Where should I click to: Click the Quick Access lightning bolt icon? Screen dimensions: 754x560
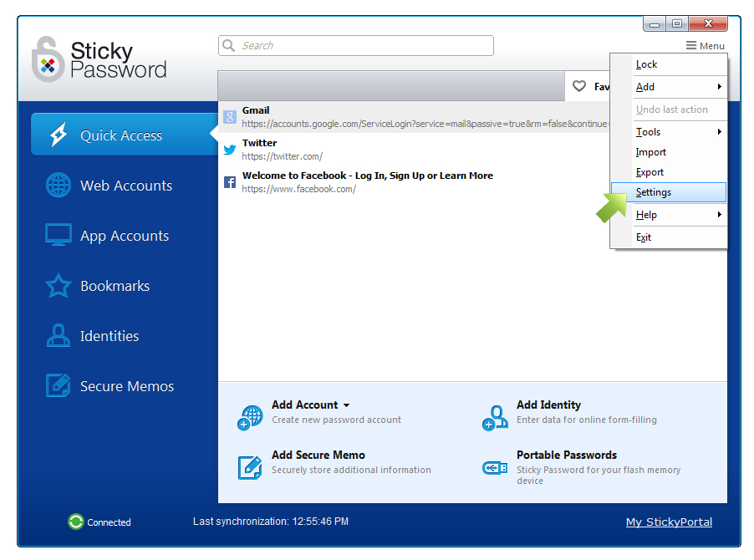(x=59, y=135)
